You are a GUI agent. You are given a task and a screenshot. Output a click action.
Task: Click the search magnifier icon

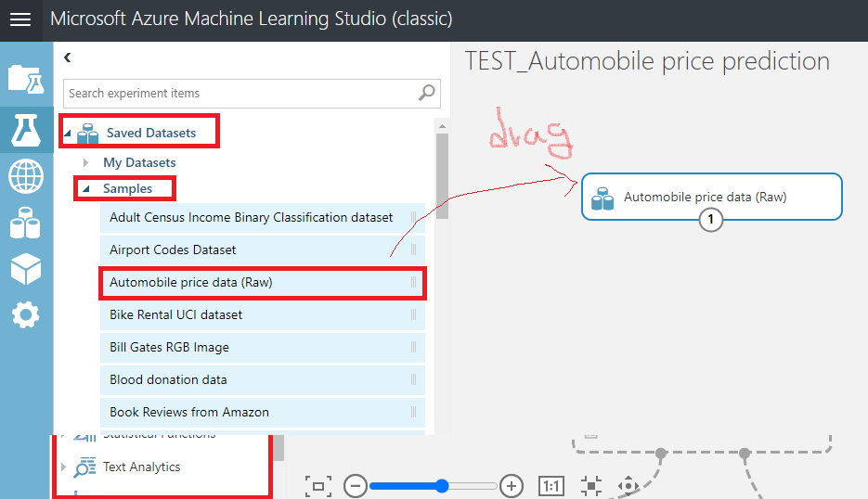[x=426, y=93]
